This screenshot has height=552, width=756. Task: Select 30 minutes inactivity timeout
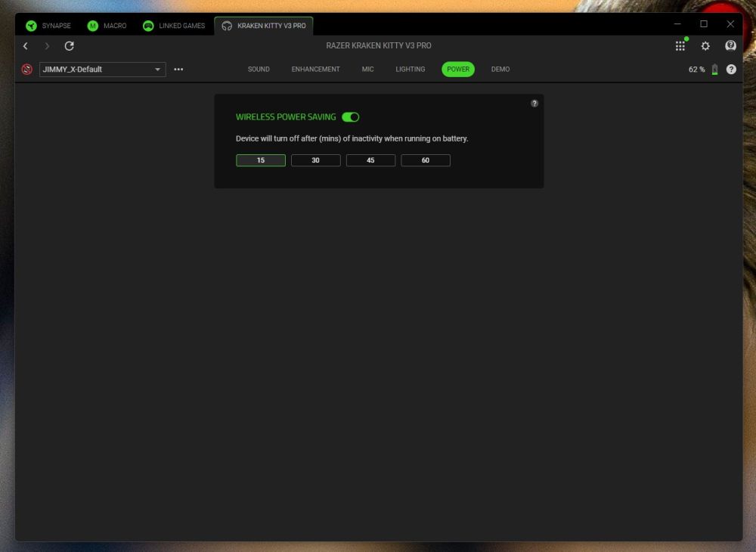pyautogui.click(x=315, y=160)
